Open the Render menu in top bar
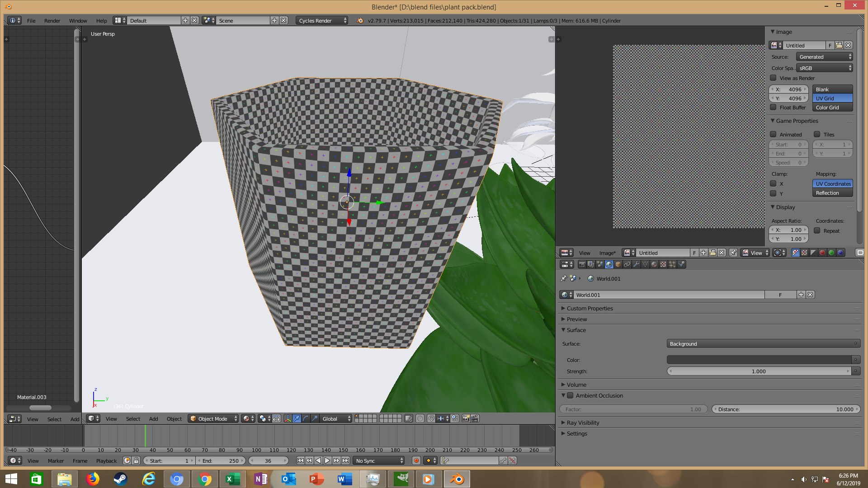This screenshot has width=868, height=488. click(52, 20)
